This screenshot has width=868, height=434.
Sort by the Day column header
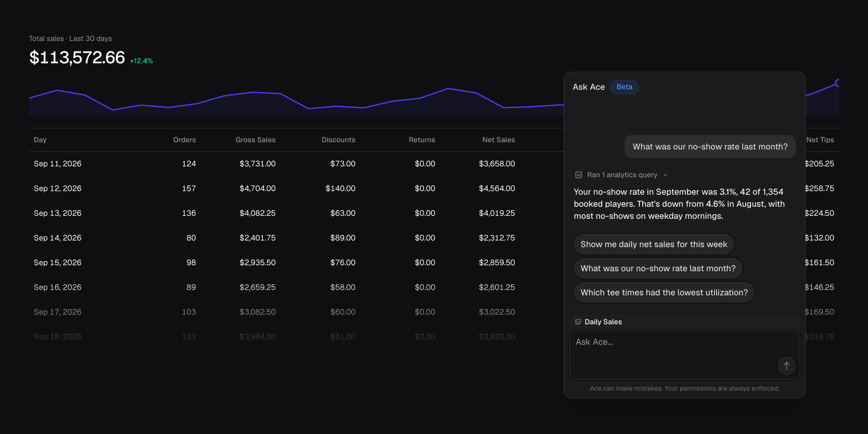pyautogui.click(x=40, y=140)
